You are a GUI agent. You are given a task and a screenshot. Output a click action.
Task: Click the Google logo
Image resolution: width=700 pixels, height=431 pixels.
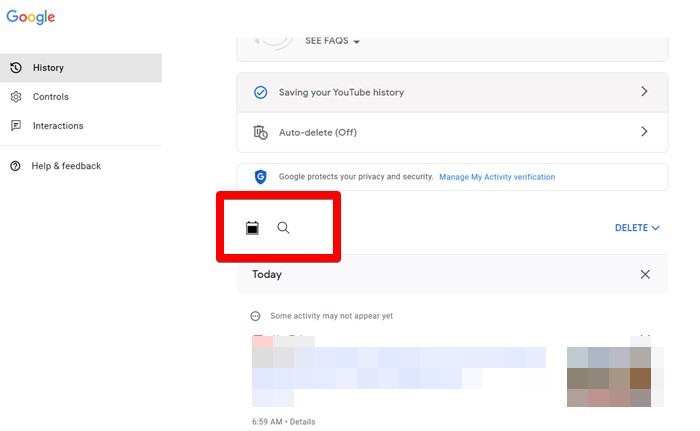(30, 17)
